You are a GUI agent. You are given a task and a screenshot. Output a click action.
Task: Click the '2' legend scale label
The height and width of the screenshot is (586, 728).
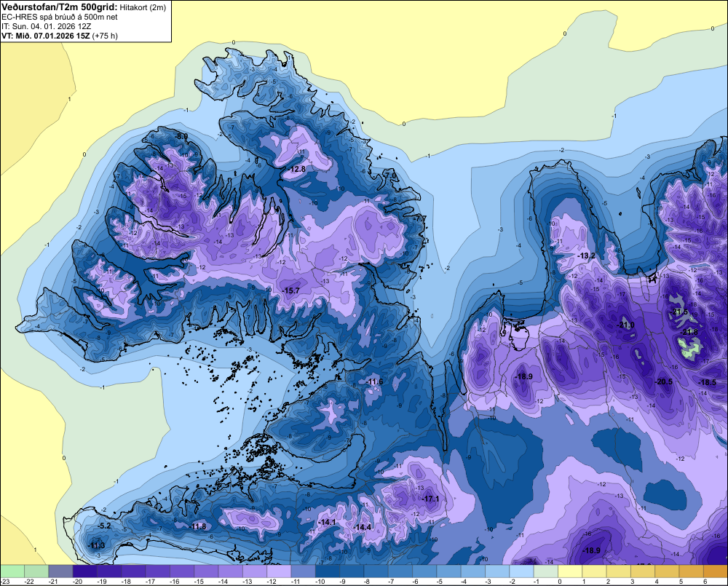coord(608,582)
